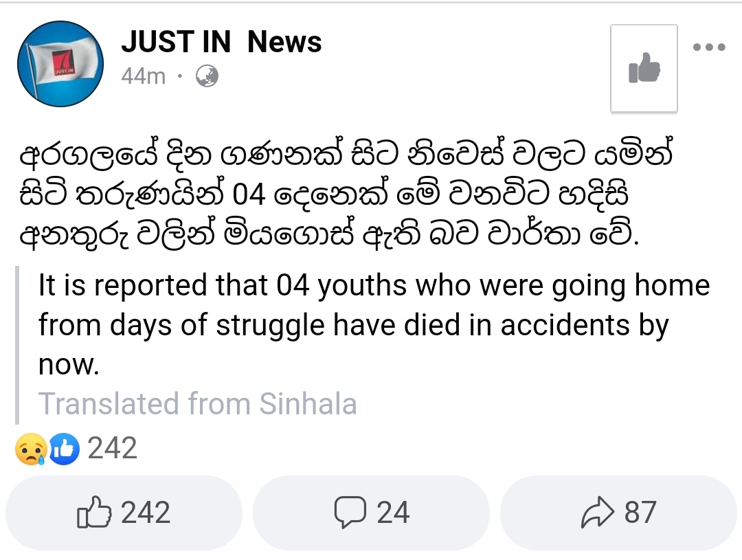Click the outline thumbs-up icon at the bottom

click(x=94, y=512)
